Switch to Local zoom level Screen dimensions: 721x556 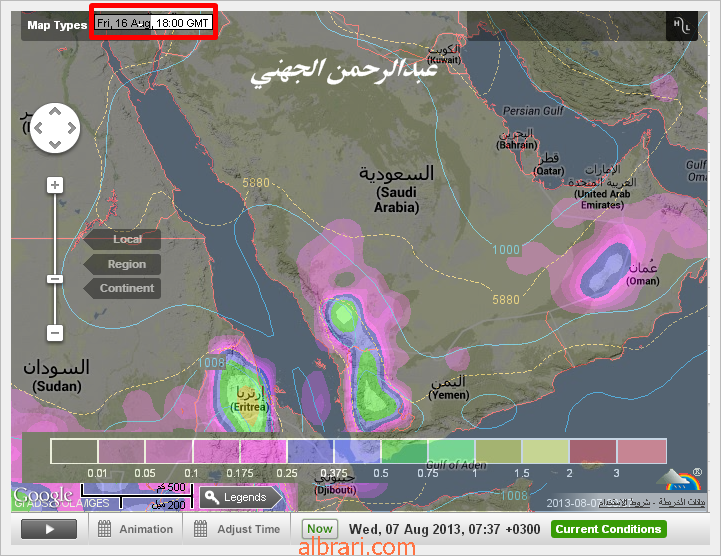(x=122, y=239)
